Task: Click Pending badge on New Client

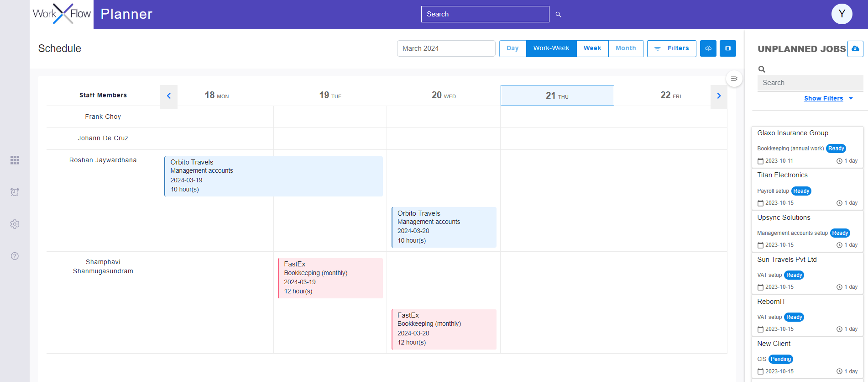Action: 781,359
